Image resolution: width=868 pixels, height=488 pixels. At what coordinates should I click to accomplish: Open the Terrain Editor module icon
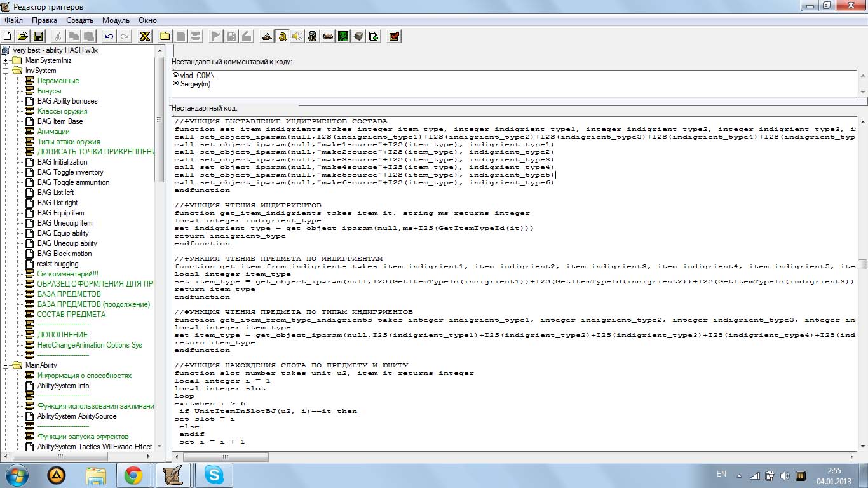point(267,36)
